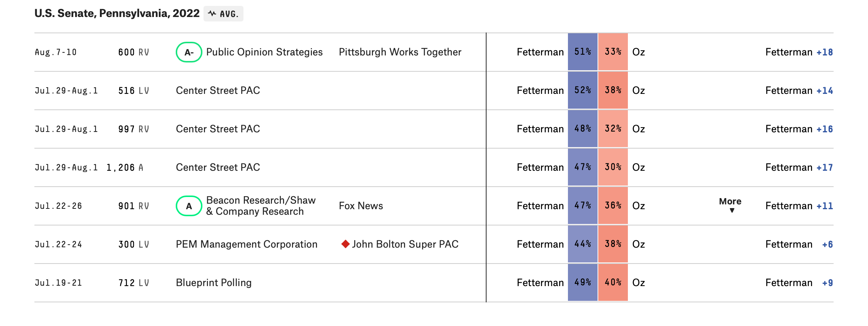Click Oz 30% result cell
The height and width of the screenshot is (326, 868).
click(613, 167)
